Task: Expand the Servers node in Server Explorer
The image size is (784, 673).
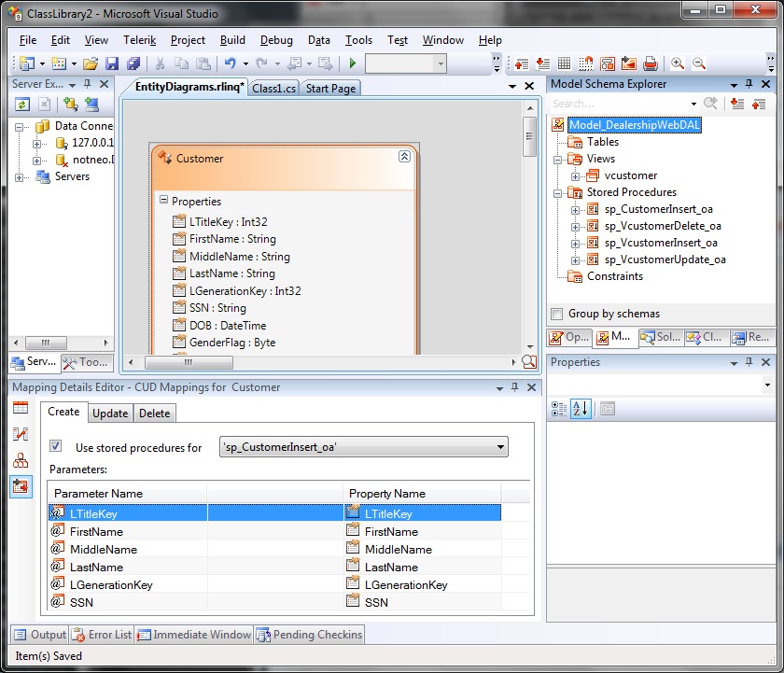Action: pos(21,177)
